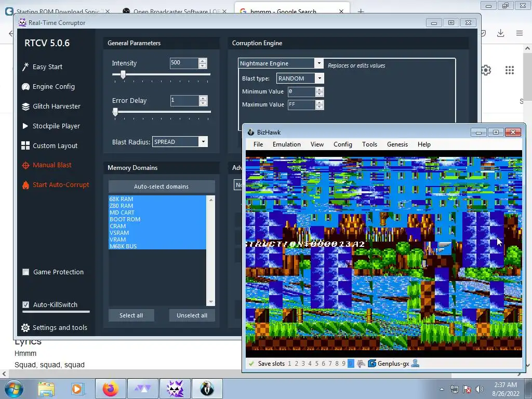
Task: Select VRAM in memory domains list
Action: tap(157, 240)
